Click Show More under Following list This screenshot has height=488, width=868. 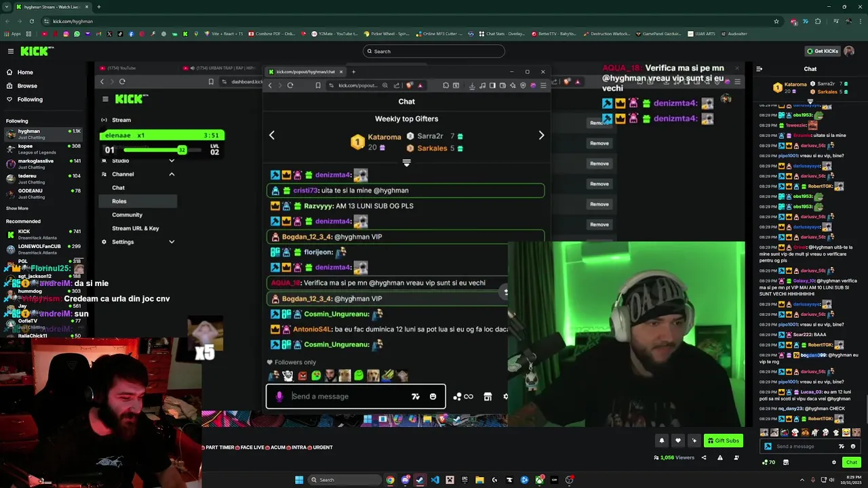click(17, 208)
